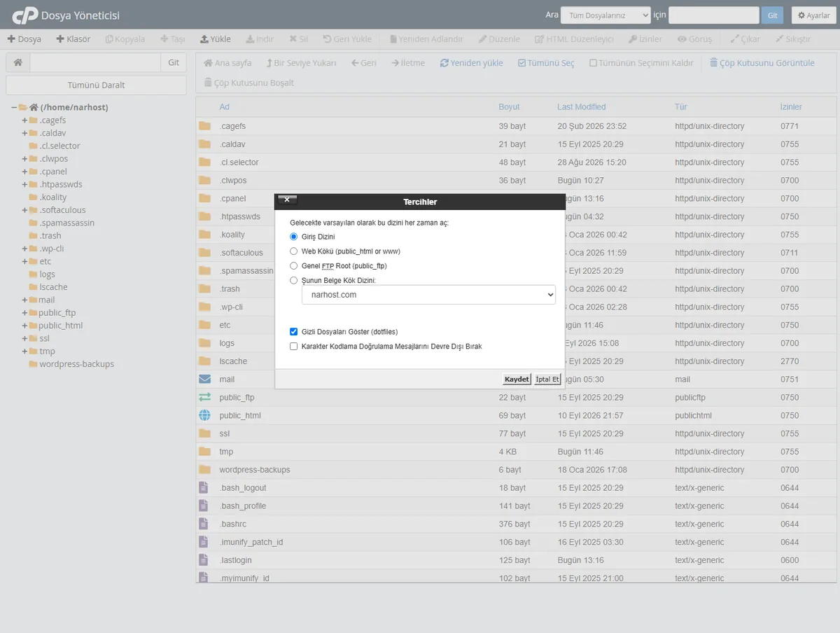The height and width of the screenshot is (633, 840).
Task: Open the Tüm Dosyalarınız search scope dropdown
Action: [606, 15]
